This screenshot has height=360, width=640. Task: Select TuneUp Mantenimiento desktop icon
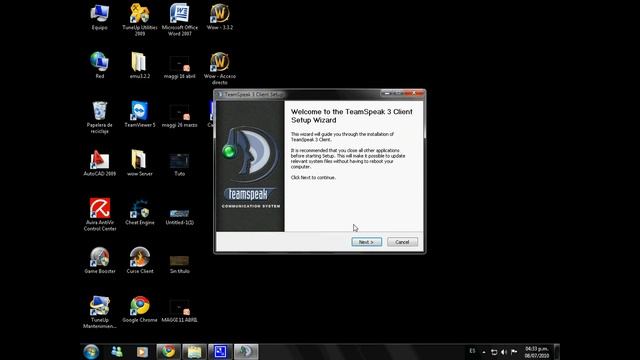click(x=100, y=312)
